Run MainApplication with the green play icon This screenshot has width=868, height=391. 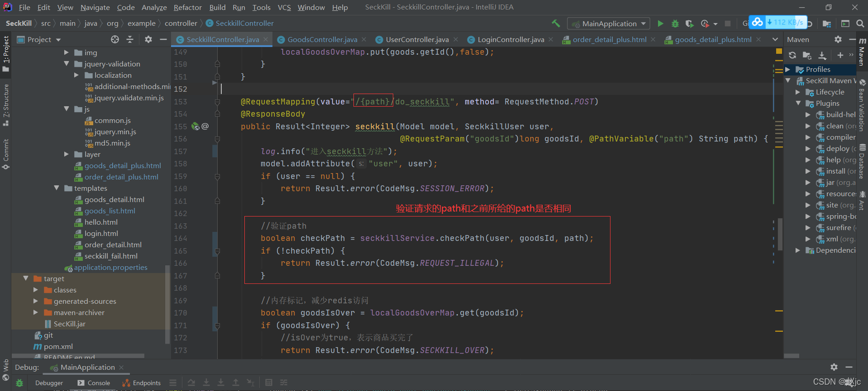point(660,24)
